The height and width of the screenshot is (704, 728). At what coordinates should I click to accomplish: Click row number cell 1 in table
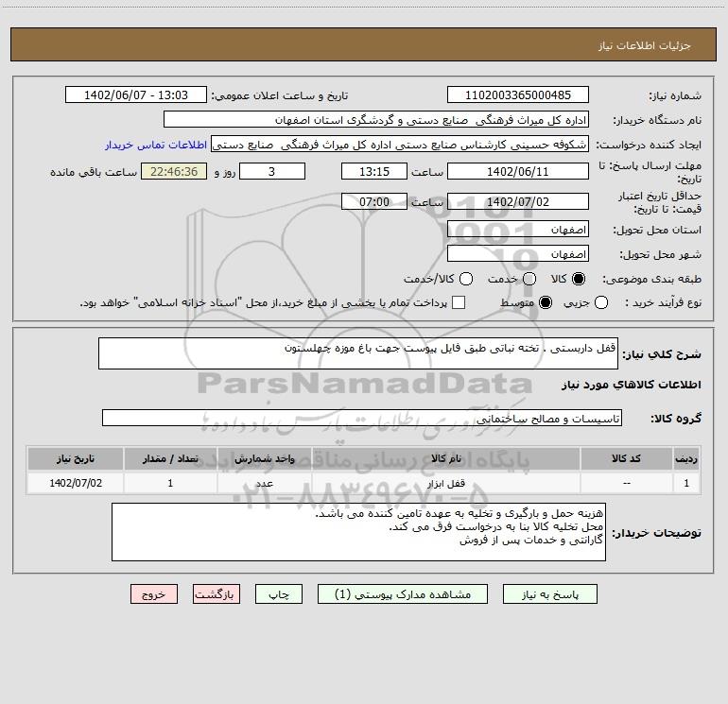[x=686, y=483]
